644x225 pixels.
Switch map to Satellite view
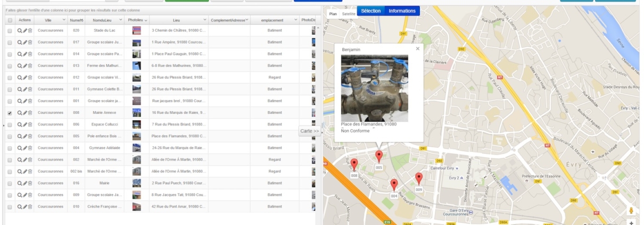349,14
